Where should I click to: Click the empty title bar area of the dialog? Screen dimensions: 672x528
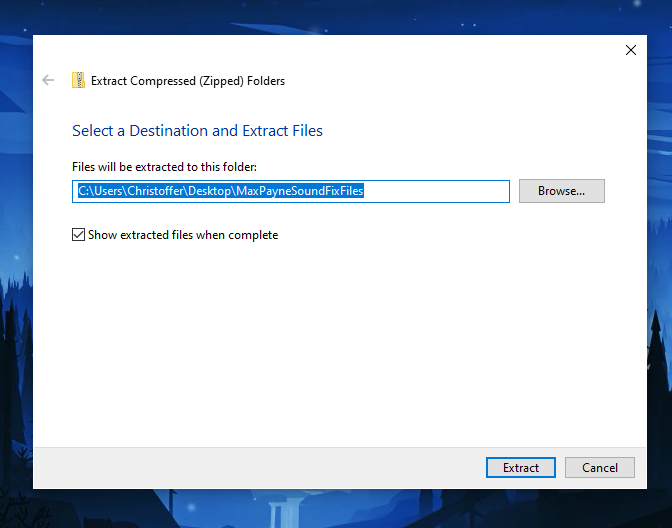pos(330,50)
